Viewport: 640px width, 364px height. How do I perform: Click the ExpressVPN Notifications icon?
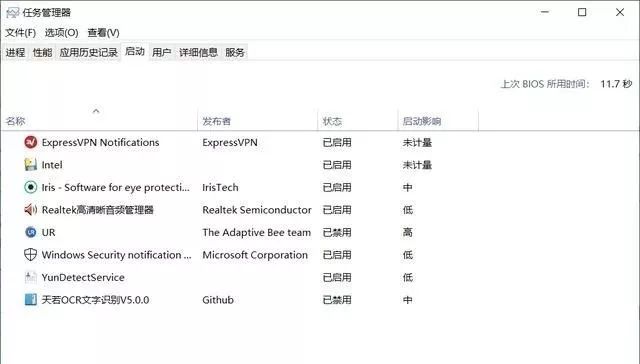coord(31,142)
